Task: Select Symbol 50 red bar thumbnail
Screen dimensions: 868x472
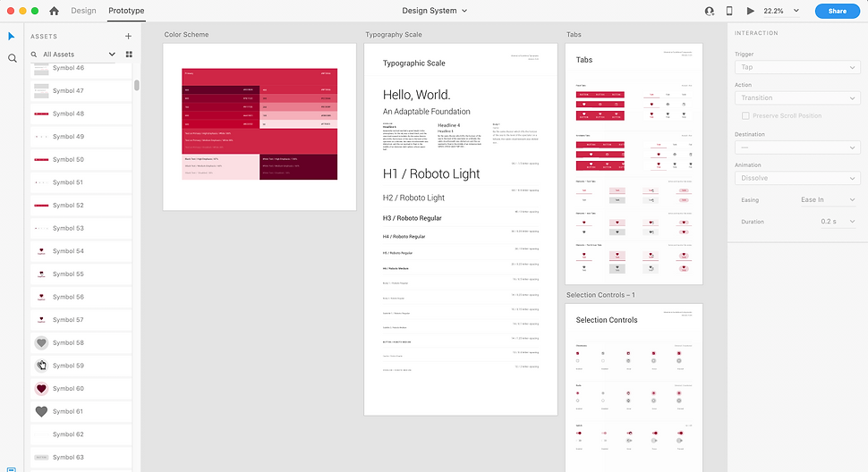Action: click(41, 160)
